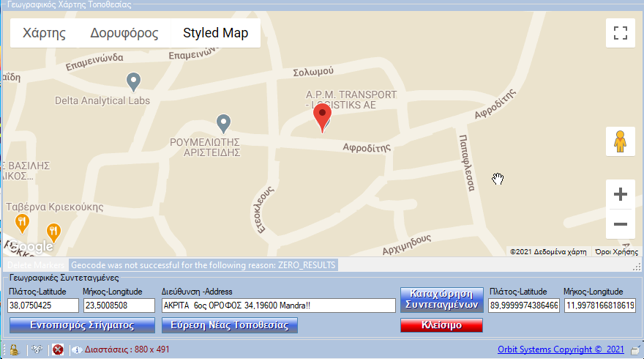
Task: Switch to Δορυφόρος satellite view
Action: pyautogui.click(x=124, y=33)
